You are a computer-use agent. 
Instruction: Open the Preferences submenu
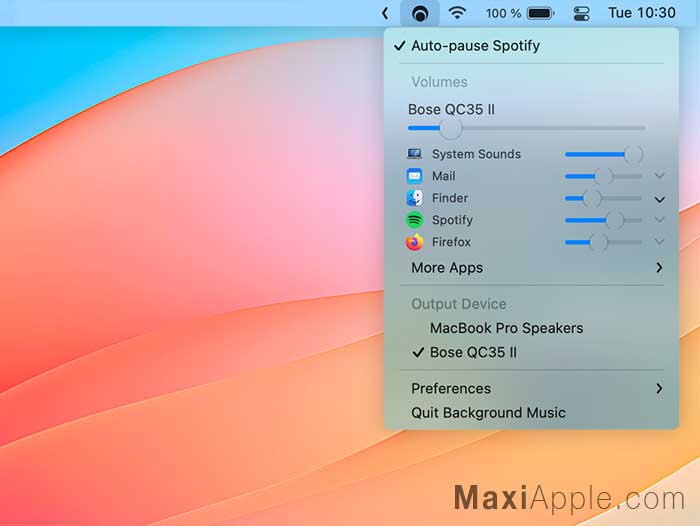click(x=531, y=388)
